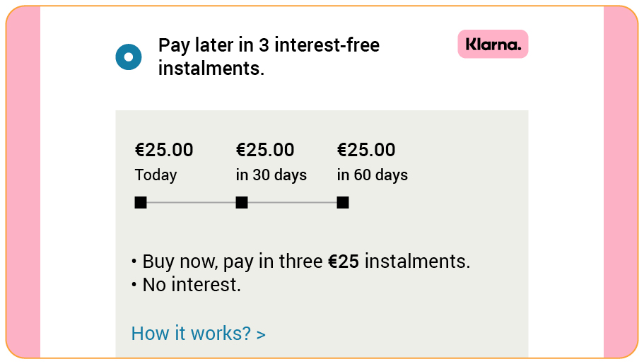Select the Pay later in 3 instalments radio button
644x364 pixels.
[x=129, y=57]
